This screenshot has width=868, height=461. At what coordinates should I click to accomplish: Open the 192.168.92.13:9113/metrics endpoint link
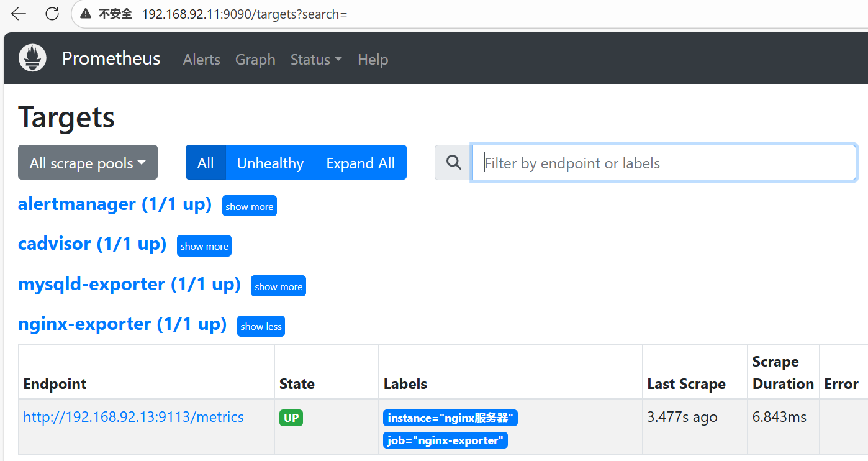point(133,417)
